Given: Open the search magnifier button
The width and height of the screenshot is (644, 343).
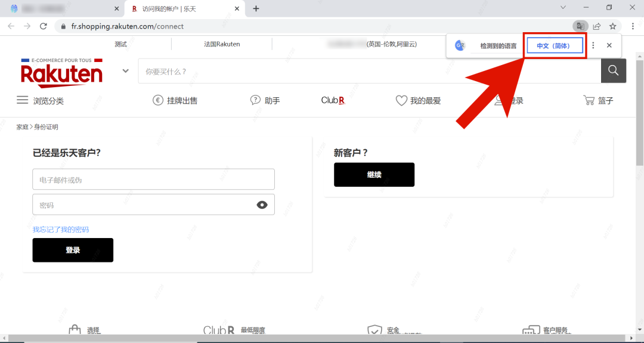Looking at the screenshot, I should point(613,70).
